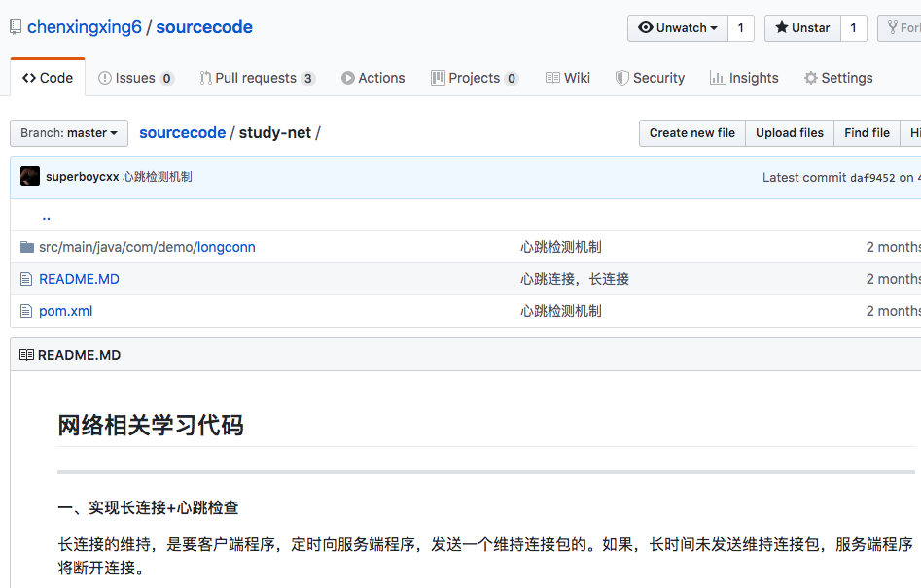
Task: Click the Projects board icon
Action: point(438,78)
